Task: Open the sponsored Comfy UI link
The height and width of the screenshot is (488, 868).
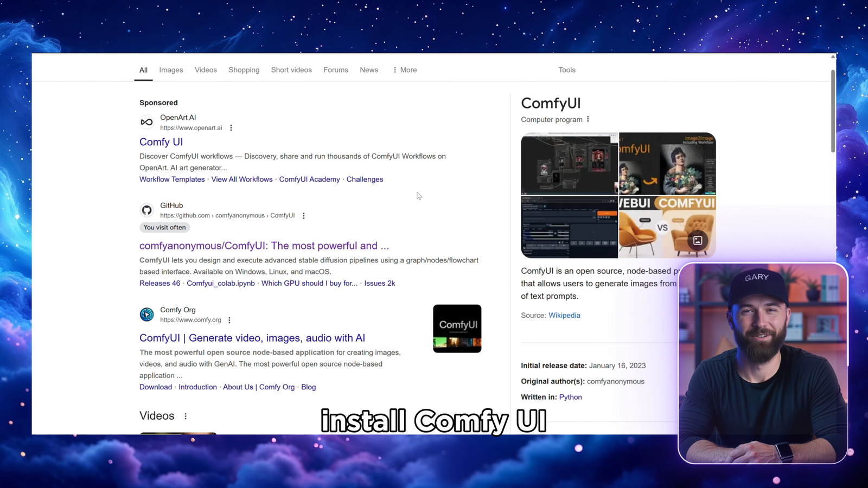Action: click(161, 142)
